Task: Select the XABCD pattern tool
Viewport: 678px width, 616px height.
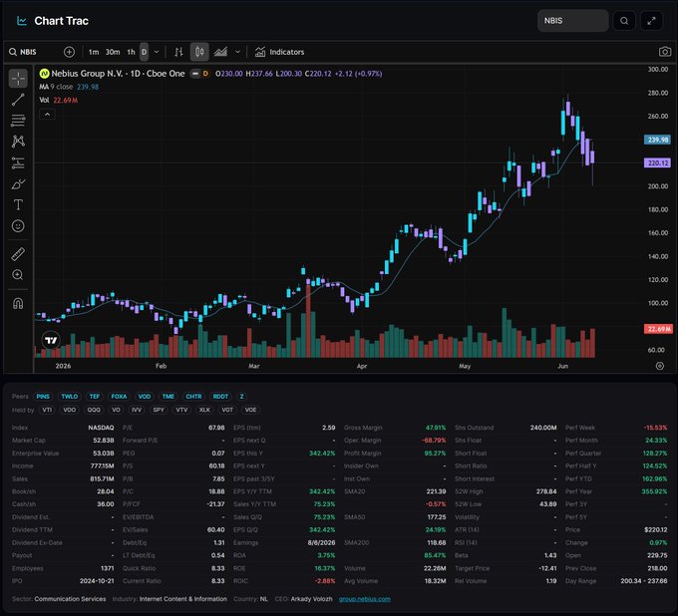Action: [18, 142]
